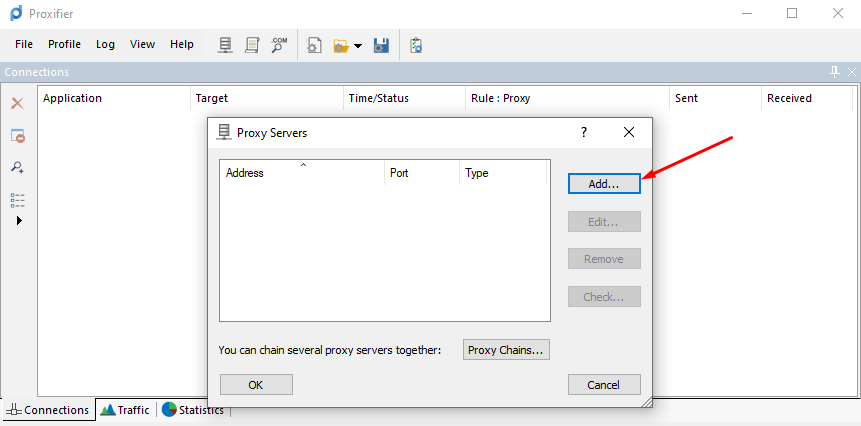Expand the open profile dropdown arrow
The image size is (861, 426).
358,46
